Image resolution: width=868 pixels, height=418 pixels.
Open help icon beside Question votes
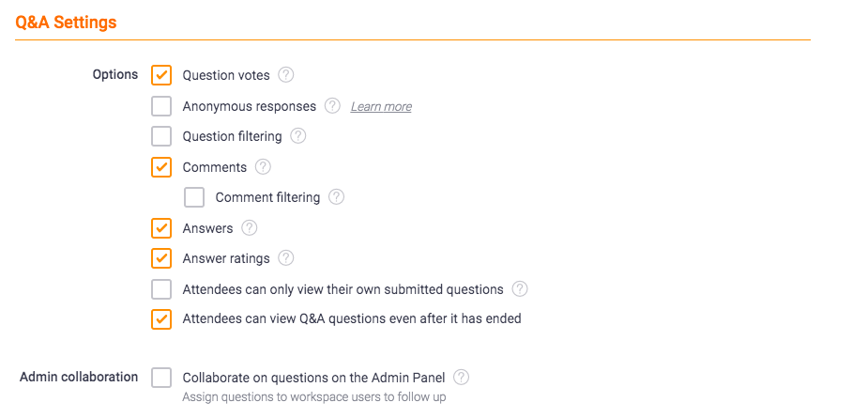click(x=285, y=75)
